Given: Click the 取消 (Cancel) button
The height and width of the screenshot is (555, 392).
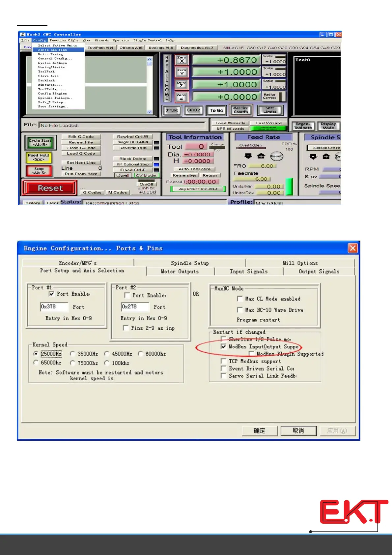Looking at the screenshot, I should coord(299,431).
